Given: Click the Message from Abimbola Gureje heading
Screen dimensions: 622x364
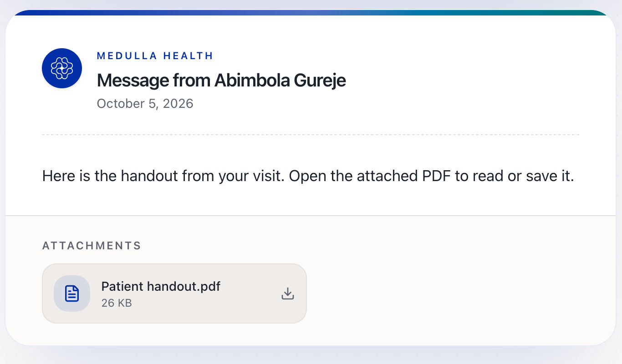Looking at the screenshot, I should 221,81.
